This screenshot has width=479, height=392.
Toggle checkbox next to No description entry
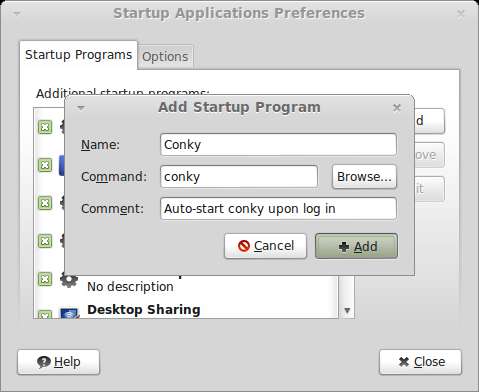pos(45,279)
